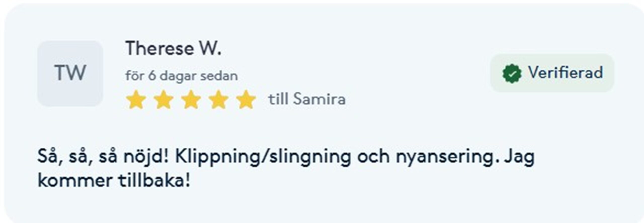
Task: Click the phrase 'Så, så, så nöjd!'
Action: pyautogui.click(x=103, y=156)
